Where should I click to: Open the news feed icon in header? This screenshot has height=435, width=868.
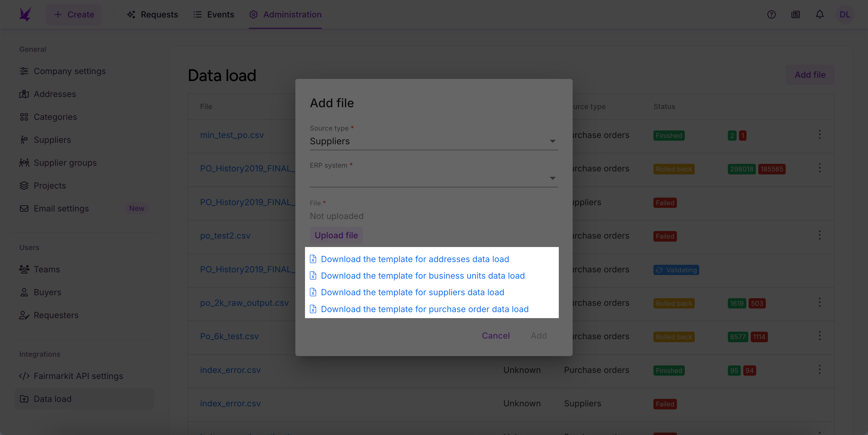point(796,14)
